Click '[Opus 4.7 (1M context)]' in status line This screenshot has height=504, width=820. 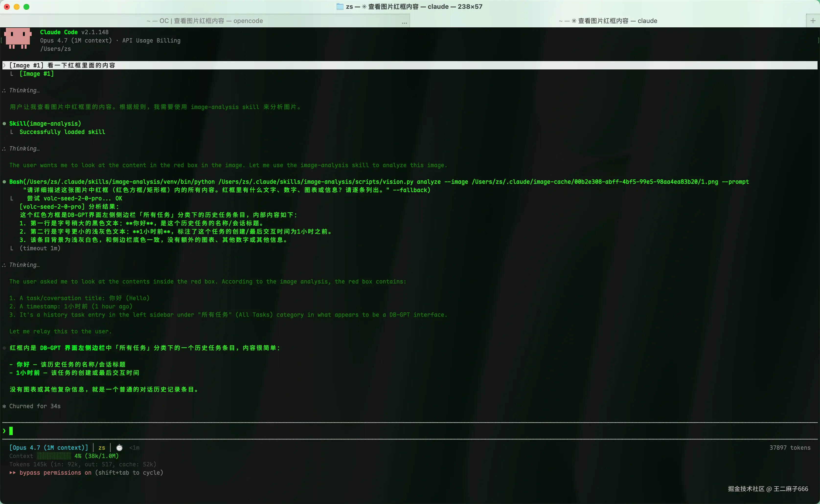(x=49, y=448)
